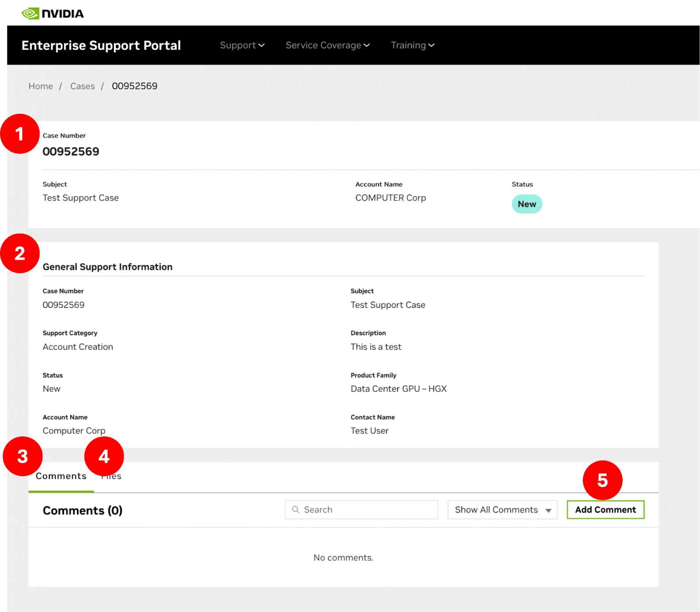Screen dimensions: 700x612
Task: Select the COMPUTER Corp account name
Action: point(391,198)
